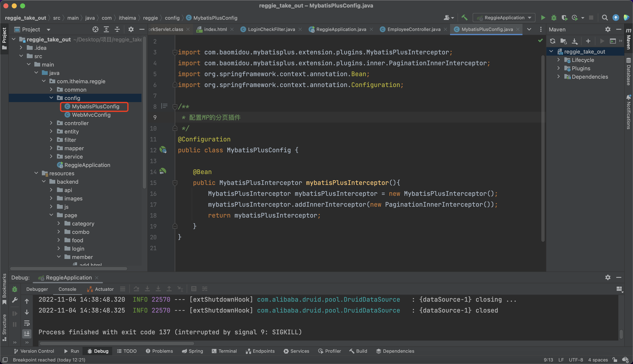Toggle scroll to end in console
This screenshot has height=364, width=633.
coord(27,333)
